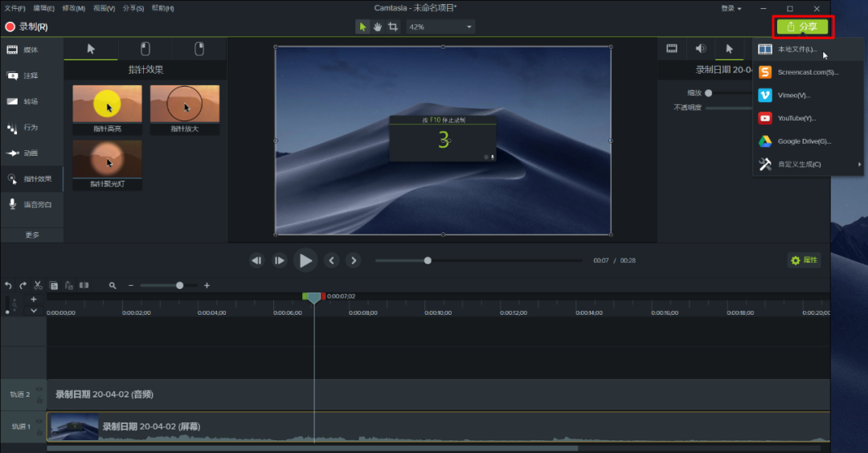868x453 pixels.
Task: Open the 媒体 (Media) bin
Action: click(x=31, y=50)
